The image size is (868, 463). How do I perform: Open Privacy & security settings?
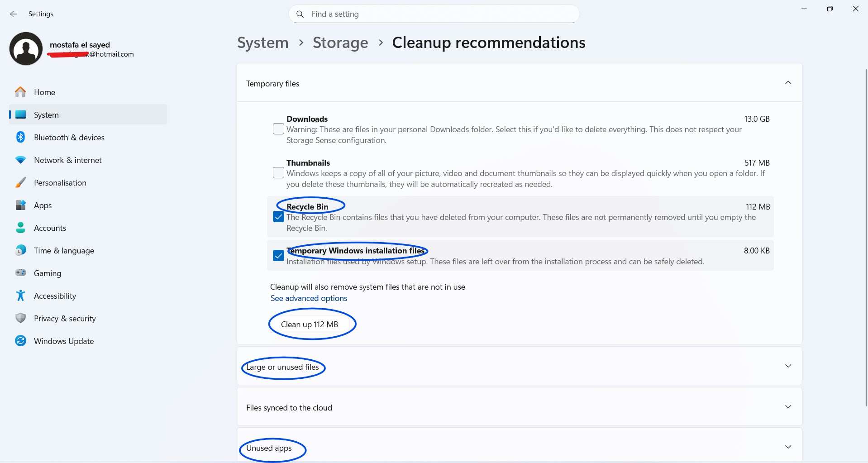pyautogui.click(x=65, y=318)
